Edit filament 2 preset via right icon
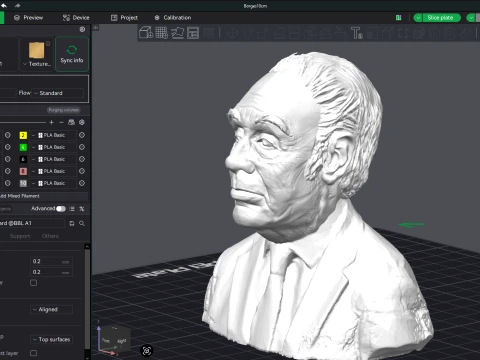 82,135
